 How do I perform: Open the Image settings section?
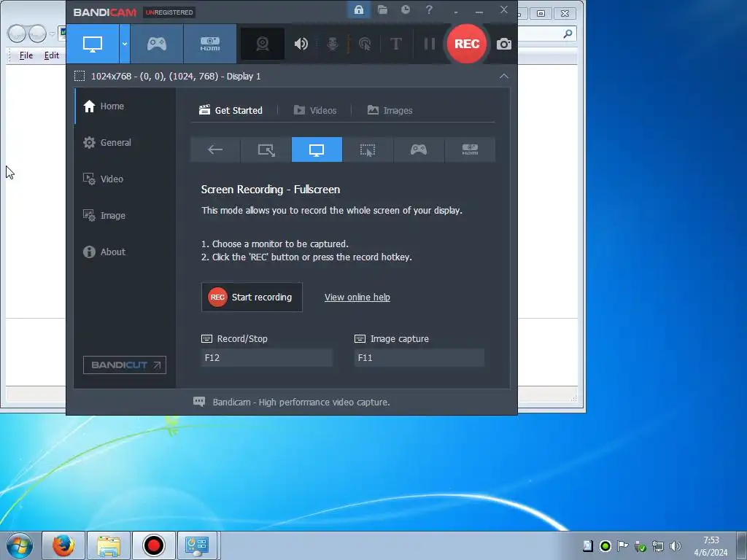(125, 216)
